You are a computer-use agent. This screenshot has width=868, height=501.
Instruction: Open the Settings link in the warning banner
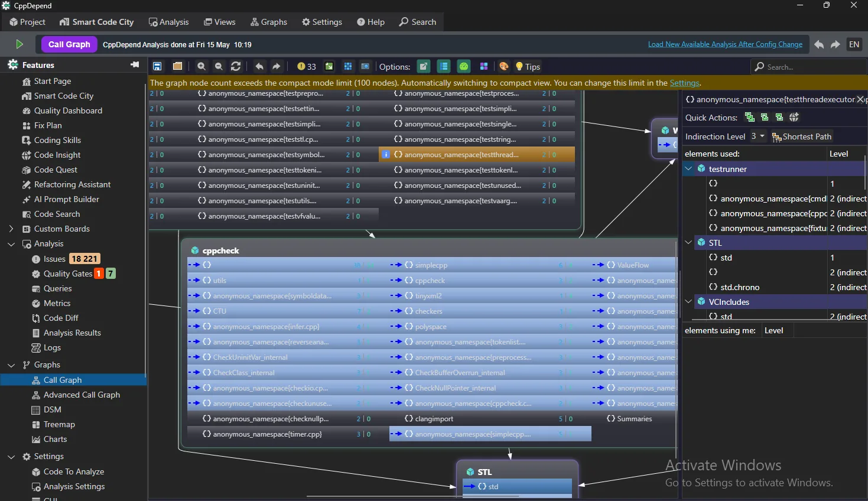(684, 83)
